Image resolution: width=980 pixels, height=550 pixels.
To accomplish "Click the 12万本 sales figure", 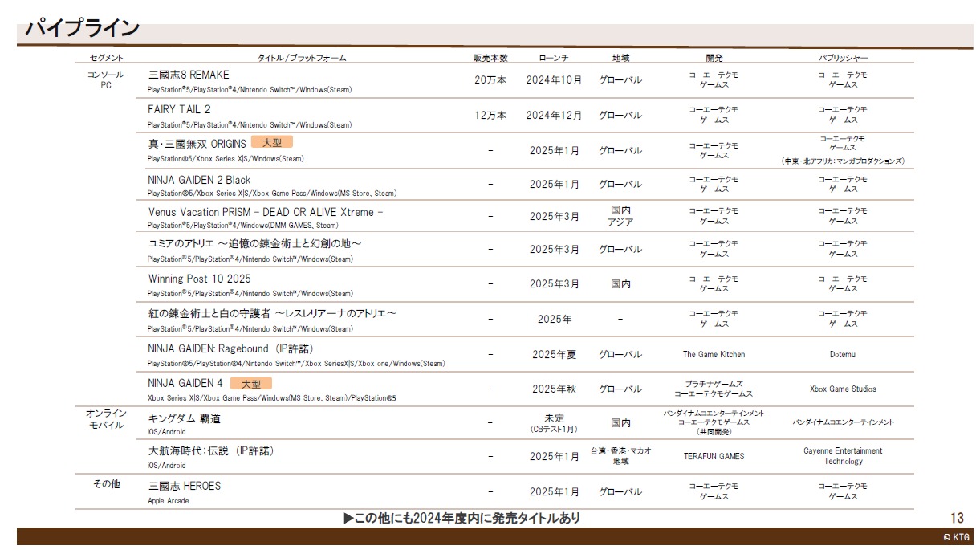I will 490,115.
